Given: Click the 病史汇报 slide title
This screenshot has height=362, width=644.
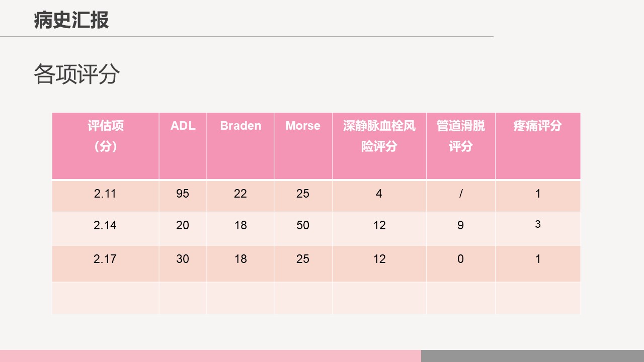Looking at the screenshot, I should point(71,21).
